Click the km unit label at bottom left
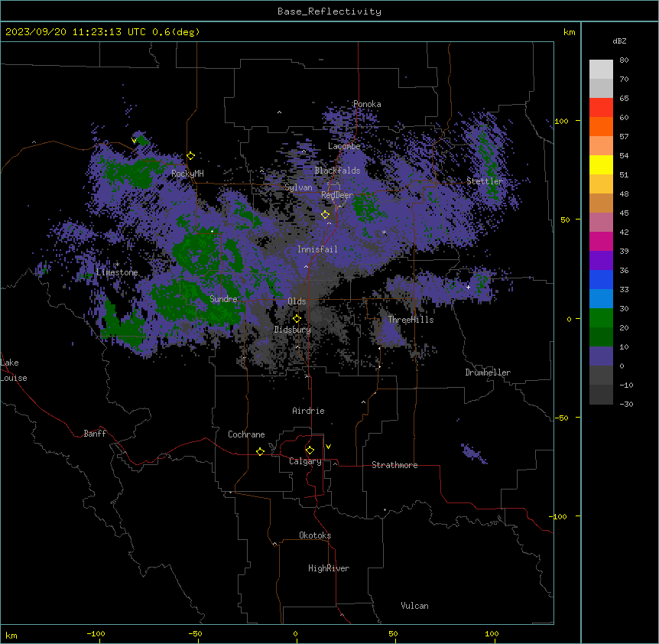 tap(11, 636)
